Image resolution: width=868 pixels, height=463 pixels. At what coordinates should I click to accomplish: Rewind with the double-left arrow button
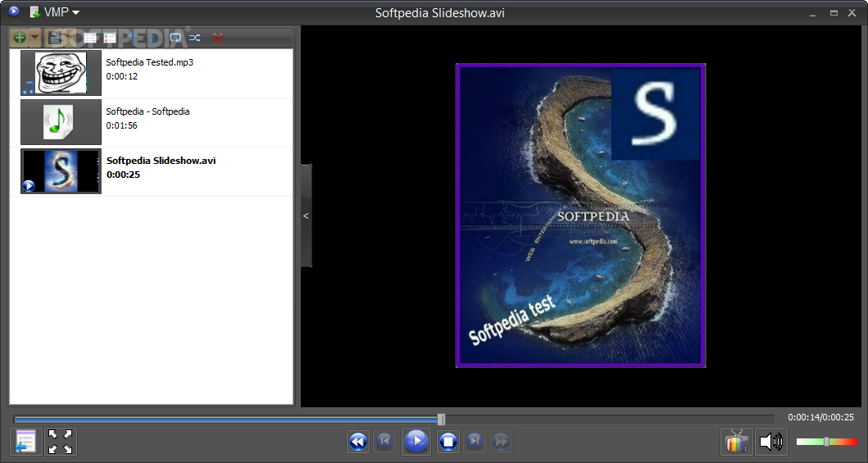pyautogui.click(x=358, y=442)
